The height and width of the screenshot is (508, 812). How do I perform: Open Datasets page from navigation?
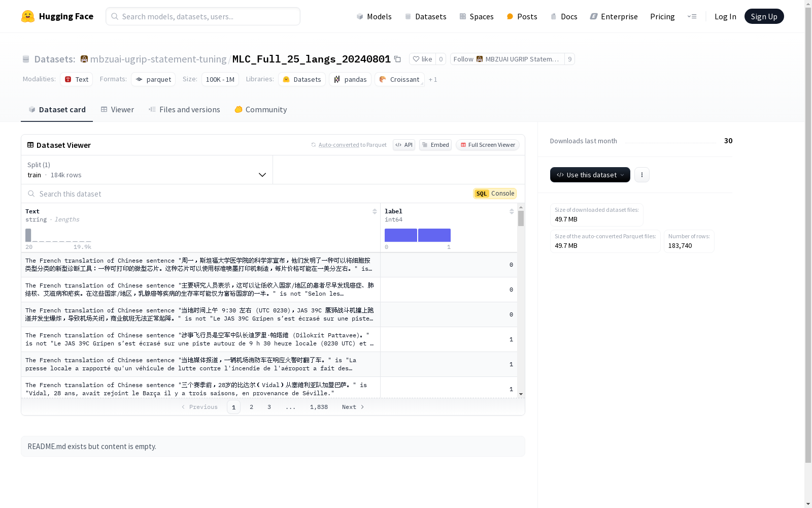click(x=425, y=16)
